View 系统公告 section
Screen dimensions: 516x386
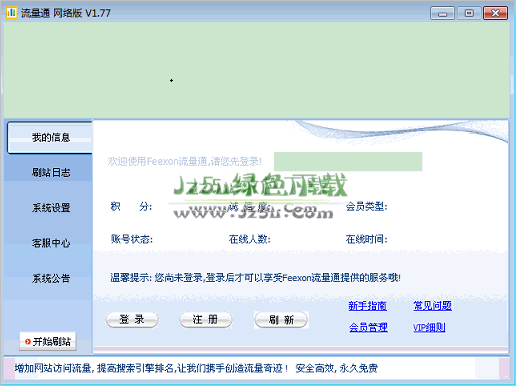51,278
